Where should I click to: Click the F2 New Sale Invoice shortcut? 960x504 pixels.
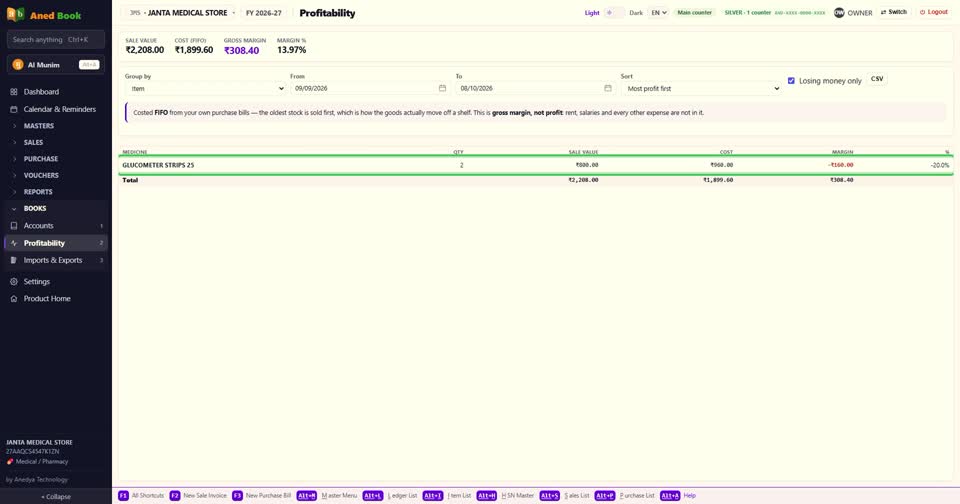(x=198, y=495)
